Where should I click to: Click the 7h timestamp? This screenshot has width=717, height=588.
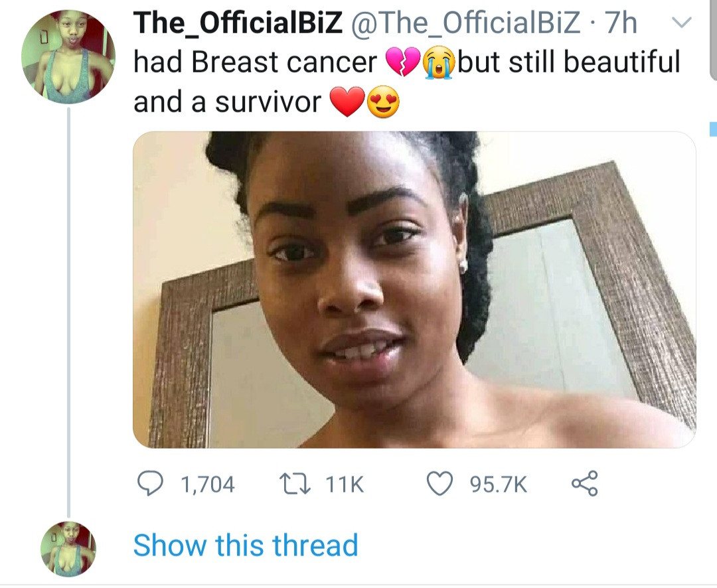tap(621, 24)
